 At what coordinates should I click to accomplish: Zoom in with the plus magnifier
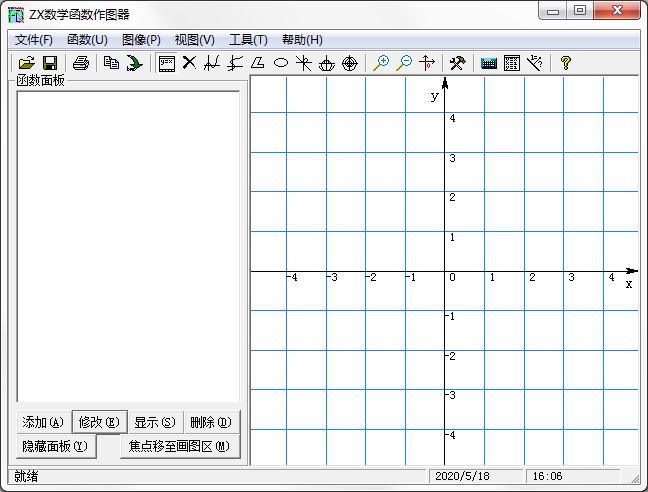pyautogui.click(x=381, y=63)
